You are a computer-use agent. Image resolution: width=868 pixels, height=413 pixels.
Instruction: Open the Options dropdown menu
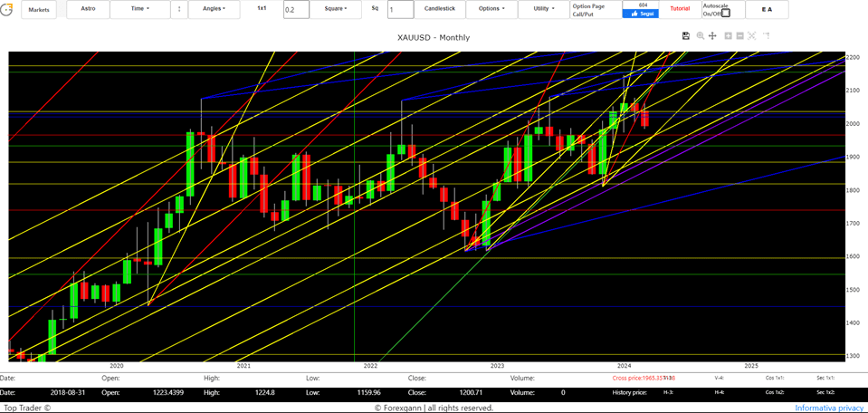coord(491,9)
